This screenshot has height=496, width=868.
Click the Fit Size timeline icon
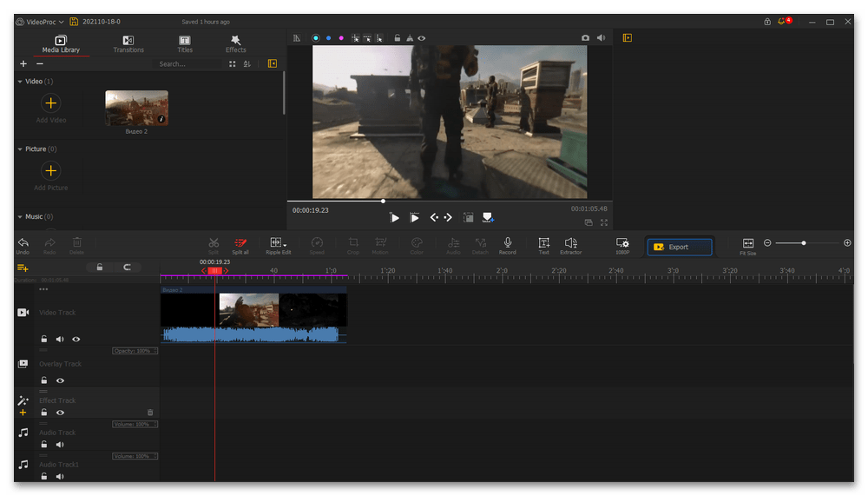coord(747,243)
